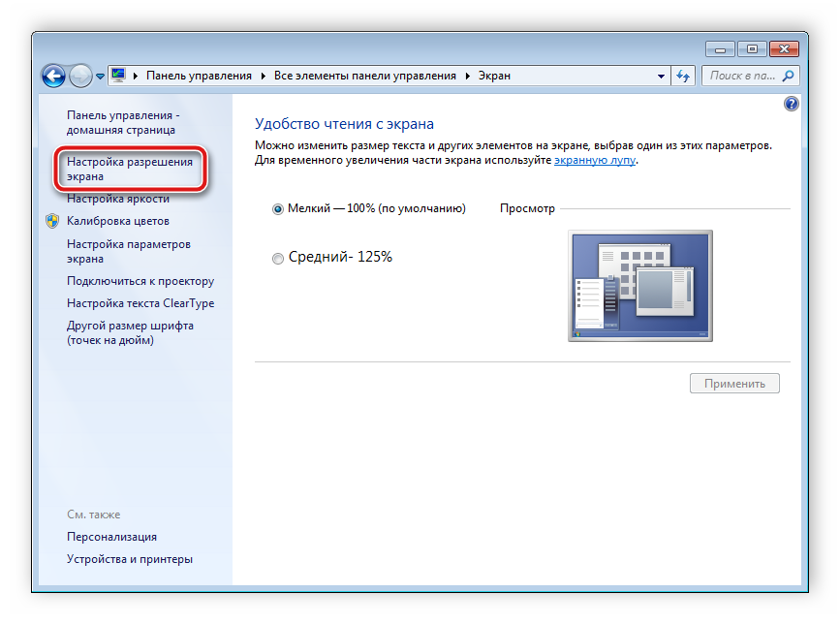Click the display preview thumbnail image
The width and height of the screenshot is (840, 624).
point(639,286)
